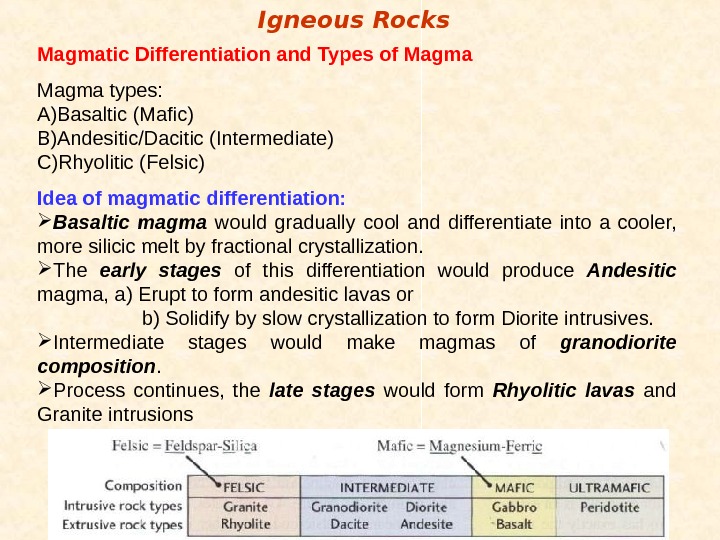This screenshot has width=720, height=540.
Task: Click 'more silicic melt by fractional crystallization' text
Action: pos(230,247)
